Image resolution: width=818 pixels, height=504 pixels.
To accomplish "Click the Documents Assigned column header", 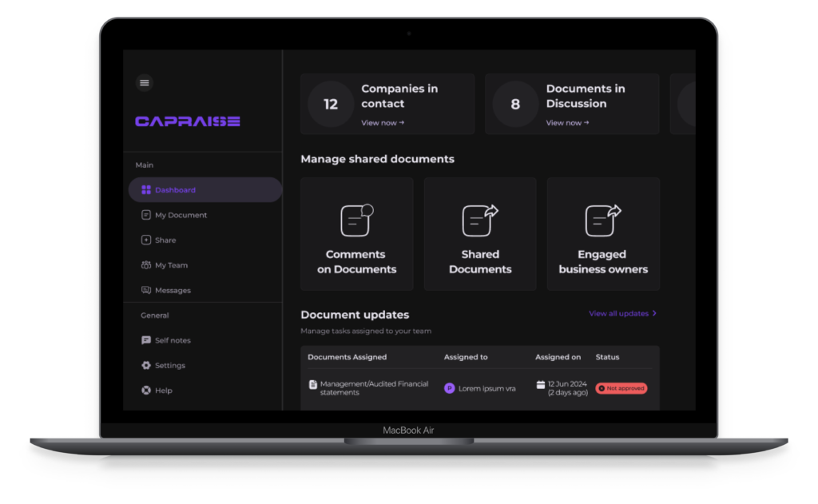I will (347, 357).
